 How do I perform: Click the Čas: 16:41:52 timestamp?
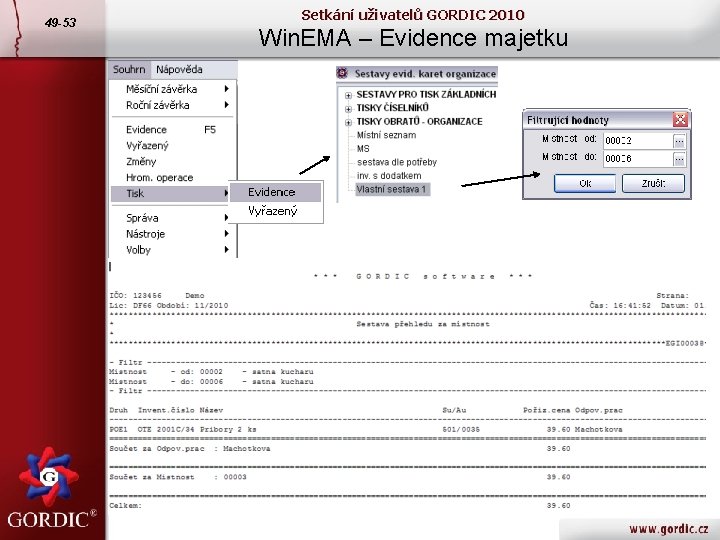(x=620, y=305)
